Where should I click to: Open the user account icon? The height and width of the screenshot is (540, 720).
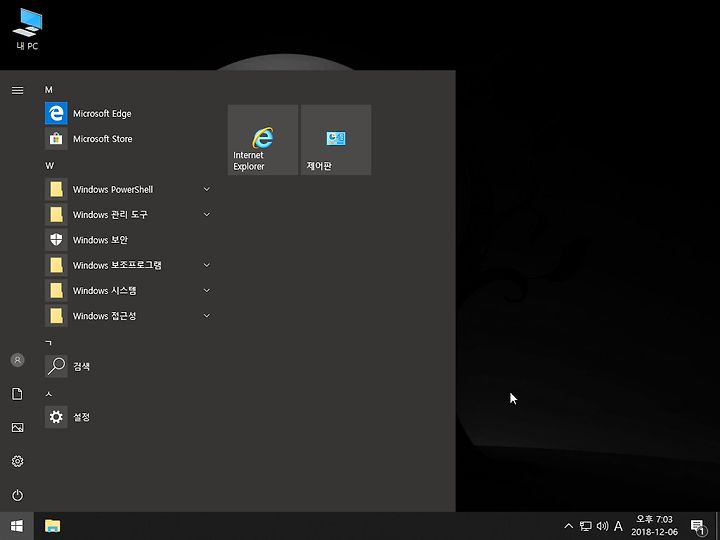click(x=17, y=360)
